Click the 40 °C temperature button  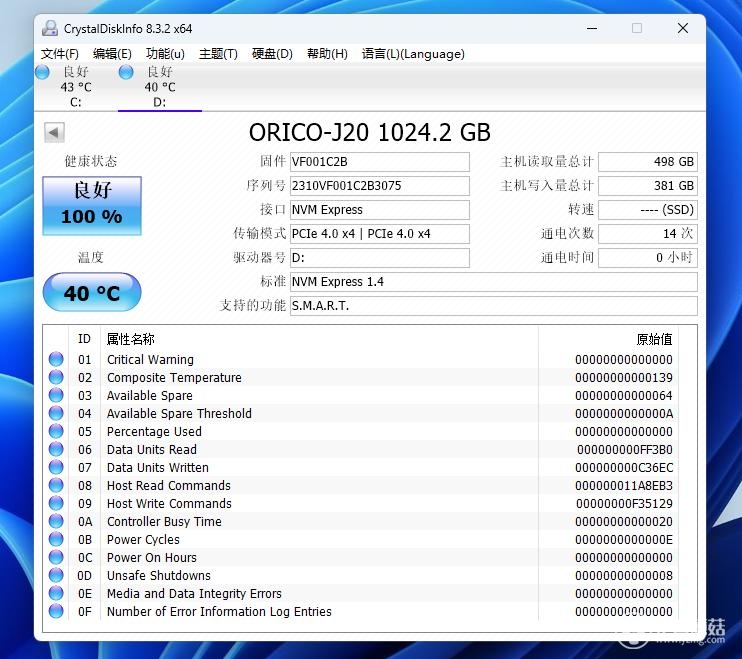[92, 292]
